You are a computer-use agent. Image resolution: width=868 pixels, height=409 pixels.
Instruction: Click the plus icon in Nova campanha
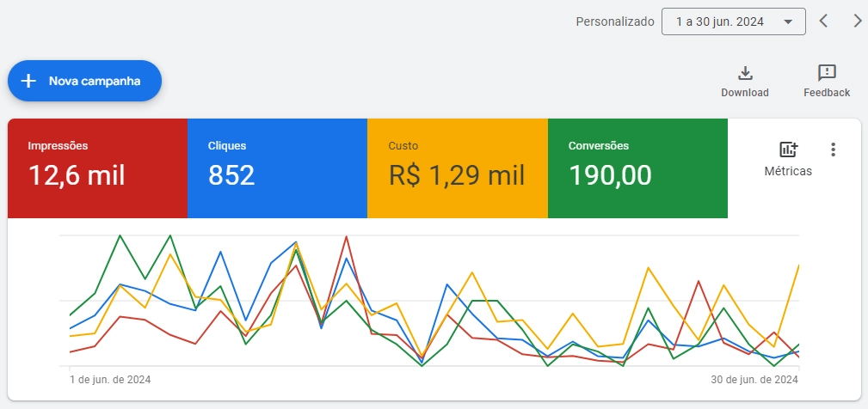(x=28, y=82)
